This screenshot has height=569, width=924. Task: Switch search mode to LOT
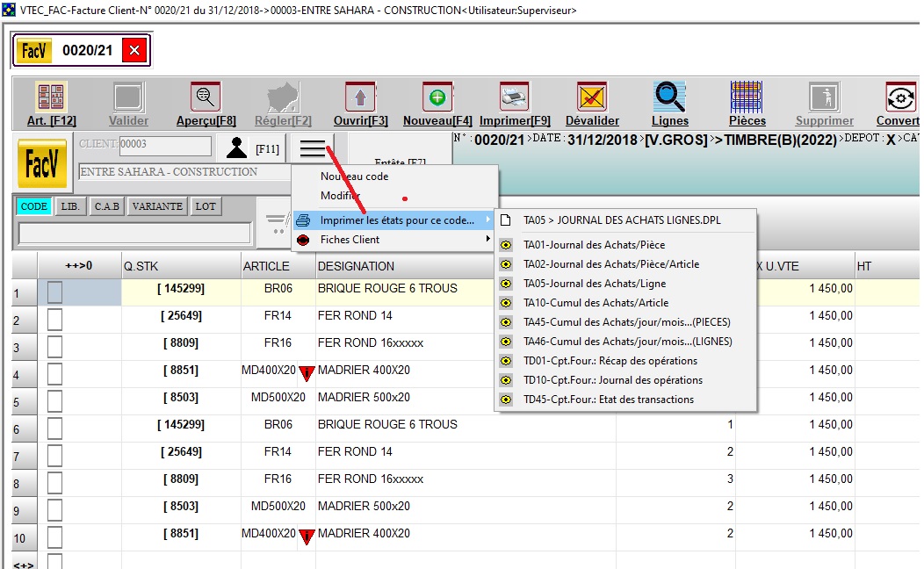point(206,206)
